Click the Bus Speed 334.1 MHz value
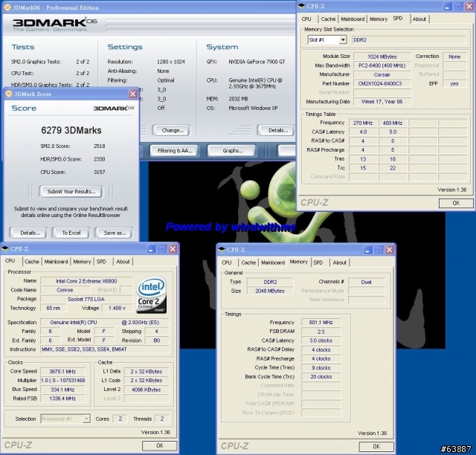This screenshot has width=476, height=455. 62,390
